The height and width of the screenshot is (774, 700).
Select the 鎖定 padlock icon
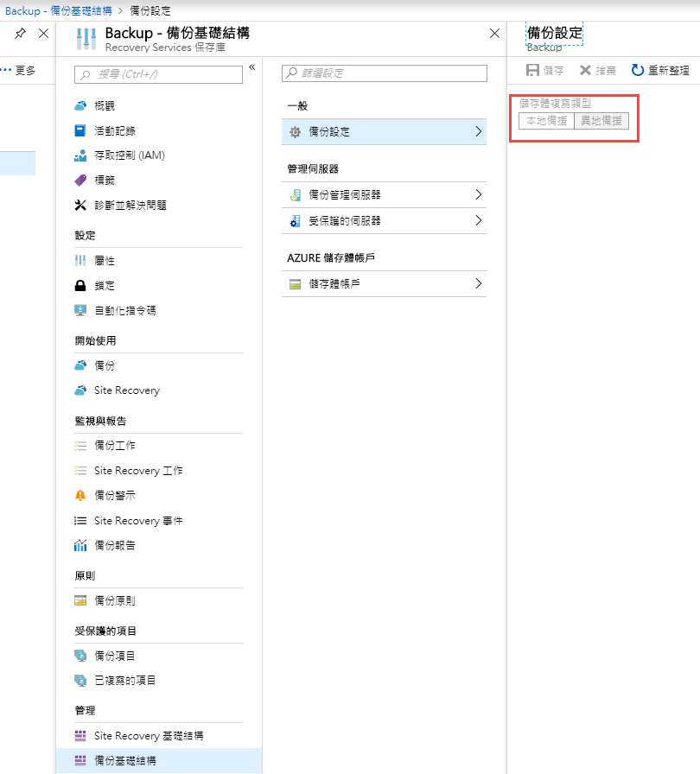click(x=80, y=285)
